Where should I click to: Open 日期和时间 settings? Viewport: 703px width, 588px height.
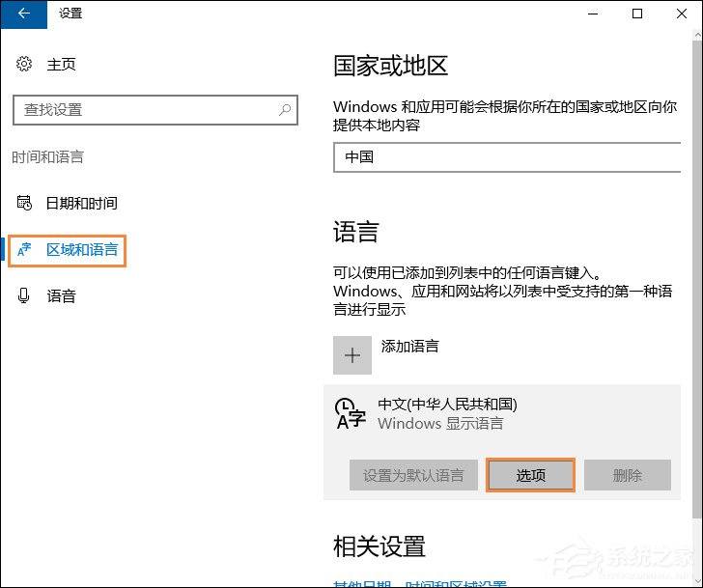pos(81,203)
